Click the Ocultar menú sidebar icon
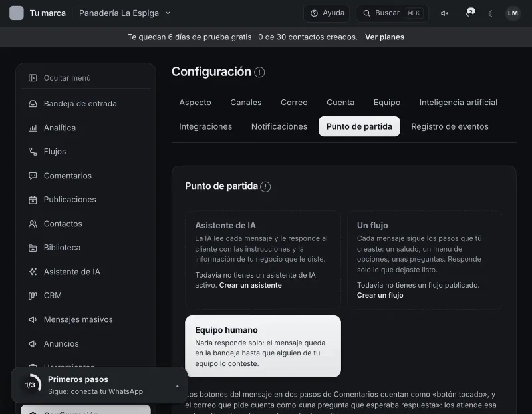The image size is (532, 414). [33, 78]
